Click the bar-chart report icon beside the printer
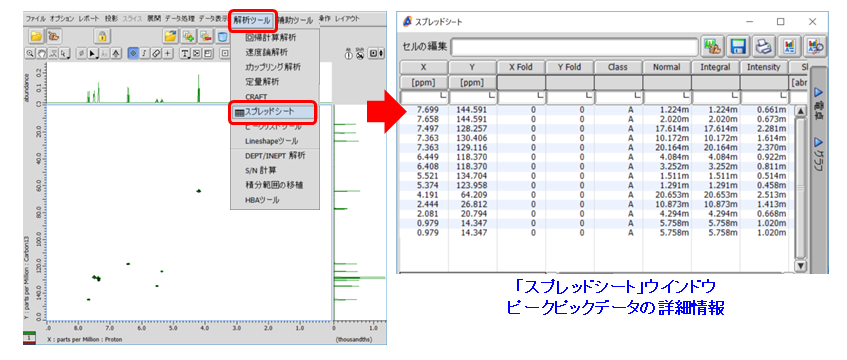The image size is (847, 360). (x=790, y=46)
